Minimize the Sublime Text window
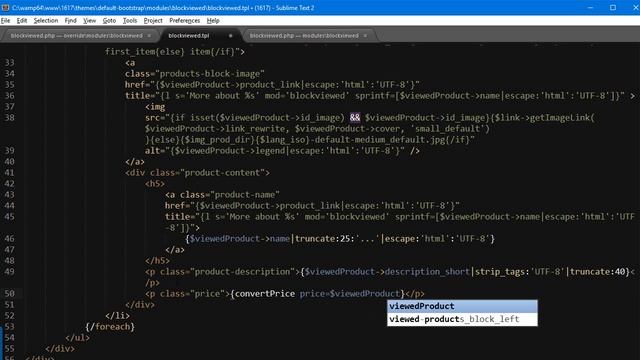Screen dimensions: 640x360 pos(590,7)
